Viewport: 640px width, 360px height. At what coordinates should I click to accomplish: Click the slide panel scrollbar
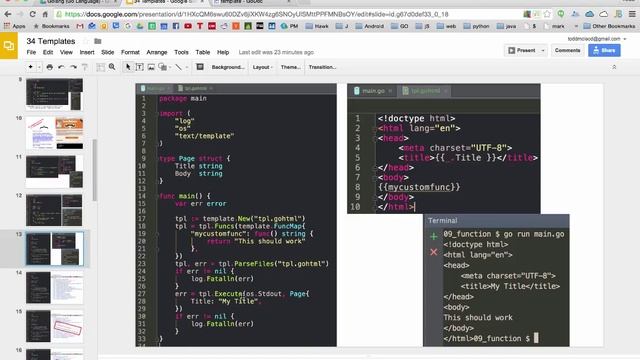[x=95, y=170]
